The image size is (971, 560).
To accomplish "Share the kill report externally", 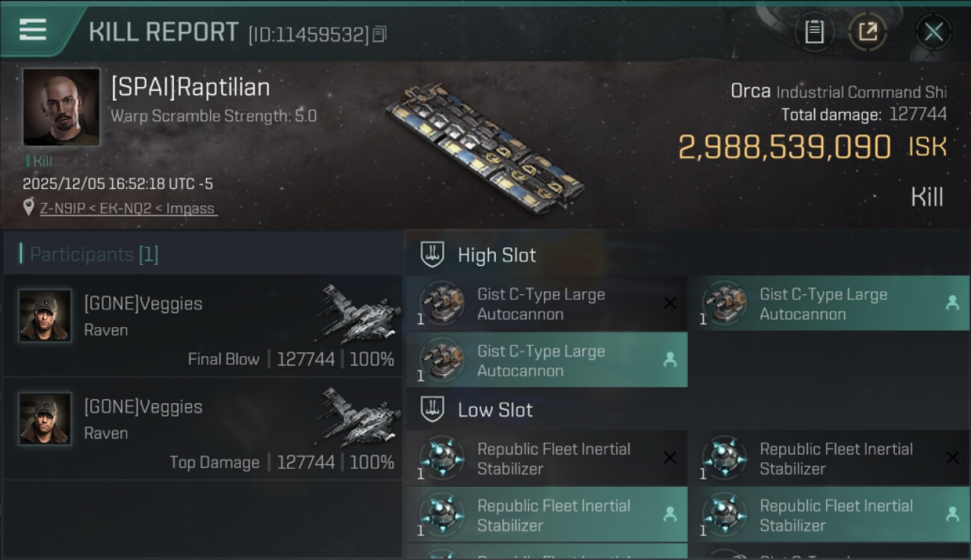I will (x=868, y=32).
